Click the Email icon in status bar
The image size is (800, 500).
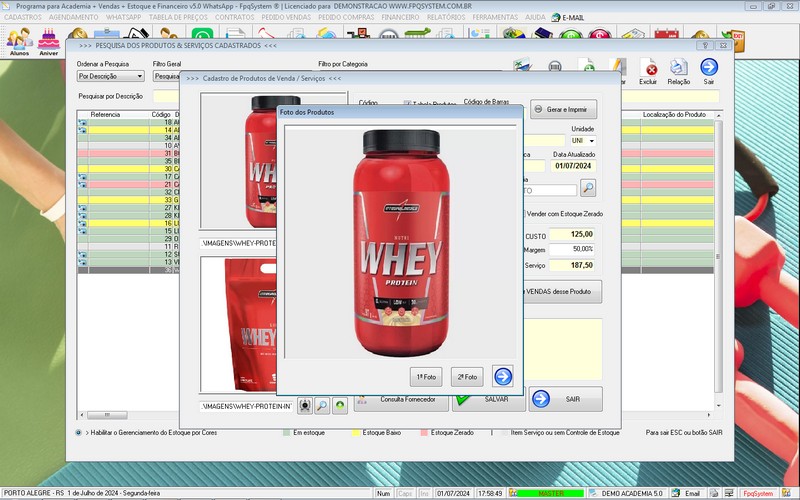[676, 493]
